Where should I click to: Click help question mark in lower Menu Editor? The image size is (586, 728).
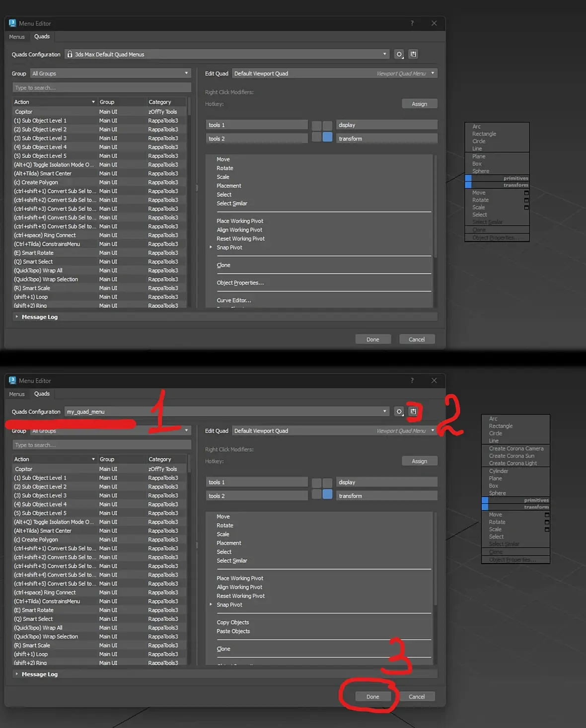click(x=412, y=380)
